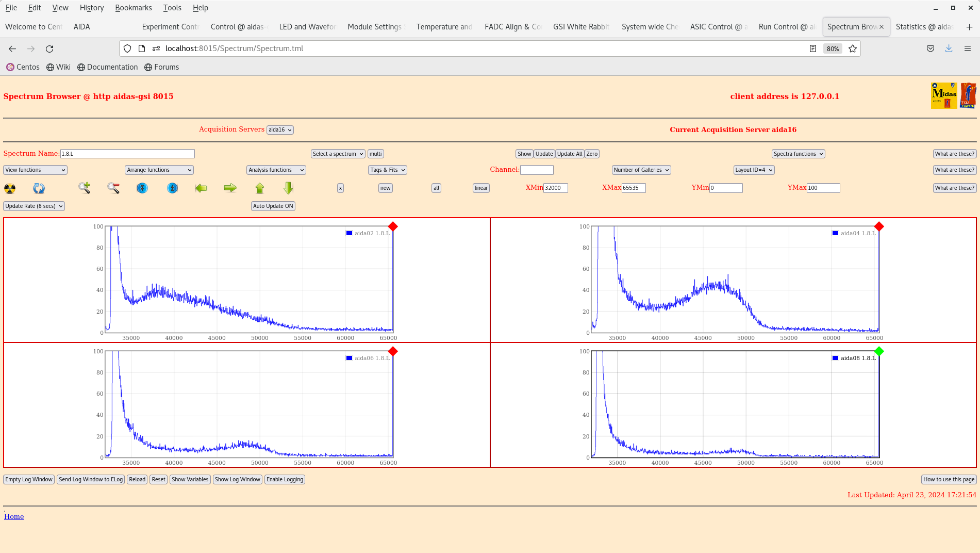
Task: Switch to the Run Control tab
Action: point(785,27)
